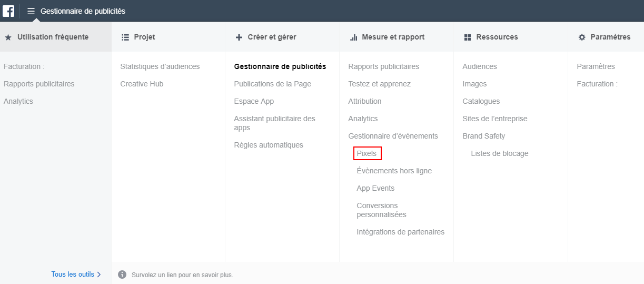Image resolution: width=644 pixels, height=284 pixels.
Task: Open Analytics under Mesure et rapport
Action: coord(363,119)
